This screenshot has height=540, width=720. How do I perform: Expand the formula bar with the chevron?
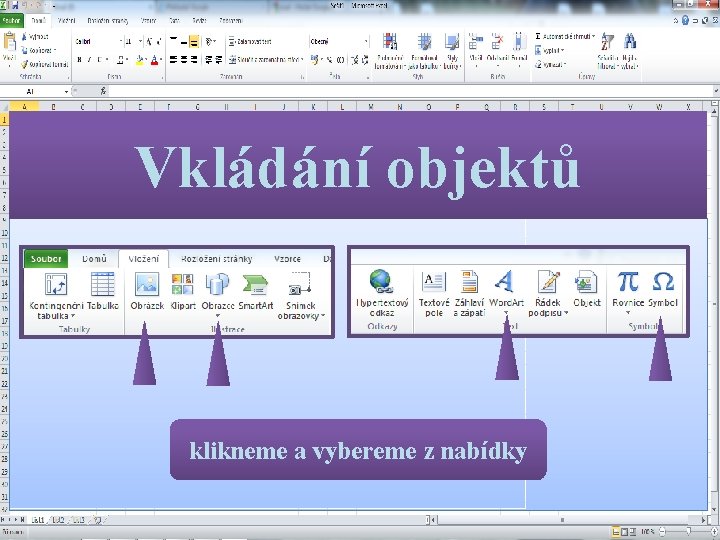click(715, 91)
